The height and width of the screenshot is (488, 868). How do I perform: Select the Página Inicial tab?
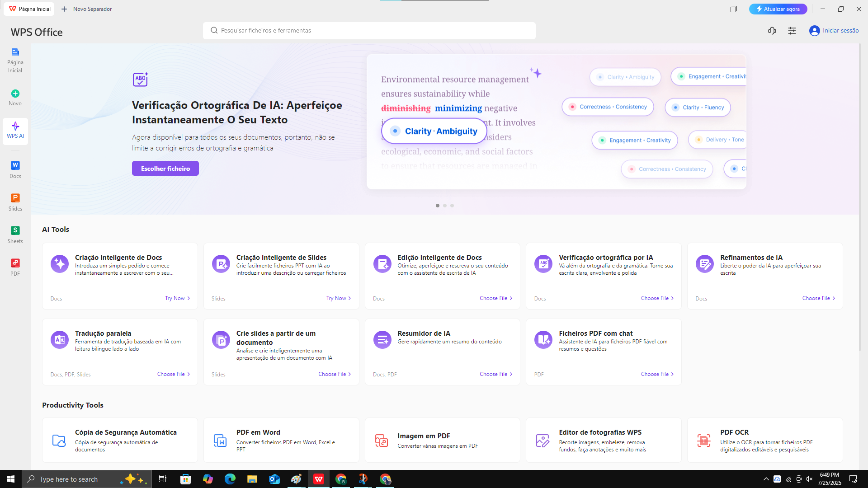(x=29, y=9)
